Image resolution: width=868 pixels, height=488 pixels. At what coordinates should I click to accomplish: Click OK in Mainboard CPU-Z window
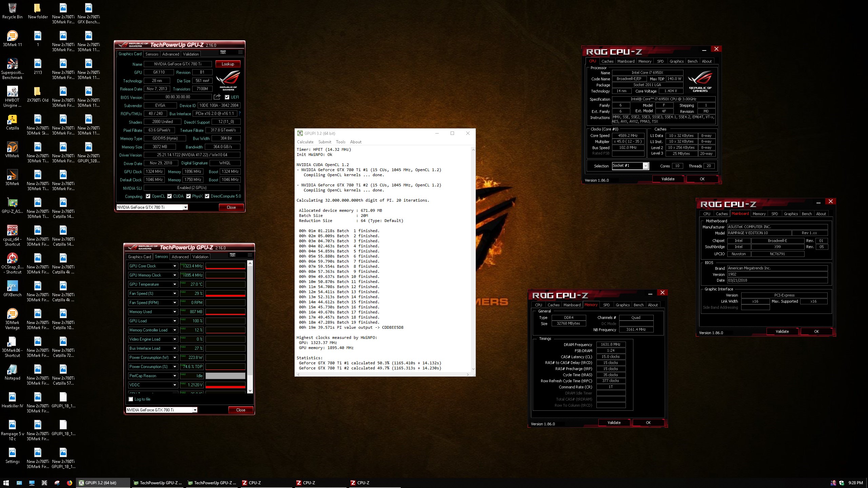pos(816,331)
